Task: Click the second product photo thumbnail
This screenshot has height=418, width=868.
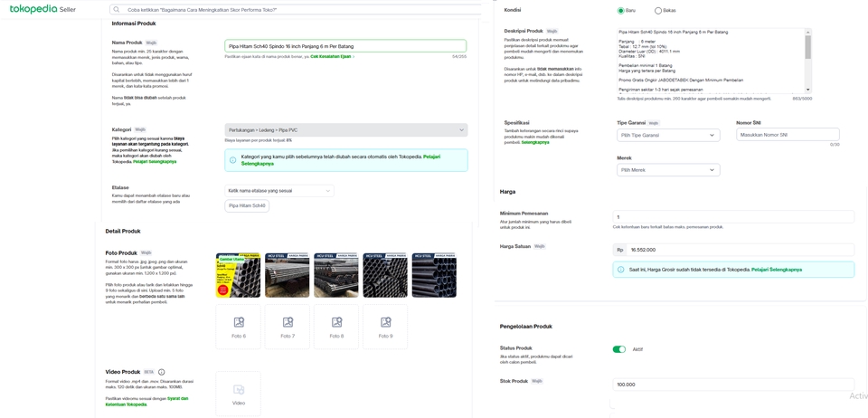Action: click(288, 275)
